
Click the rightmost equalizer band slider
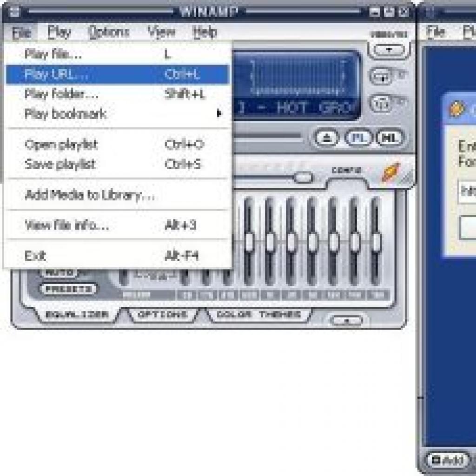[376, 241]
